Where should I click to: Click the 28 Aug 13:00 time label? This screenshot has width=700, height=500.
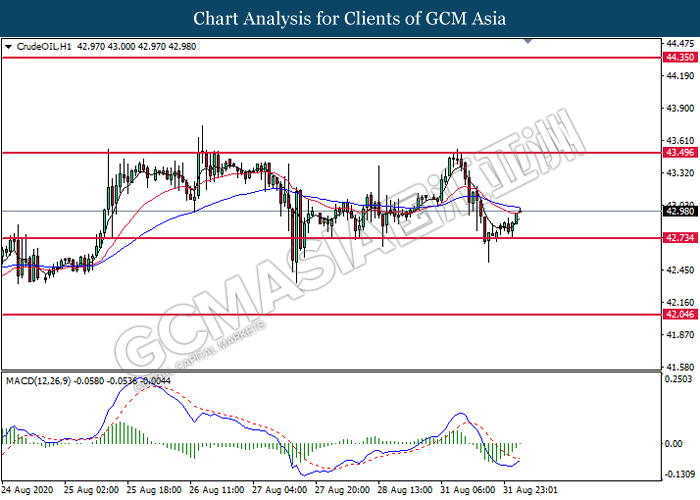pos(405,491)
